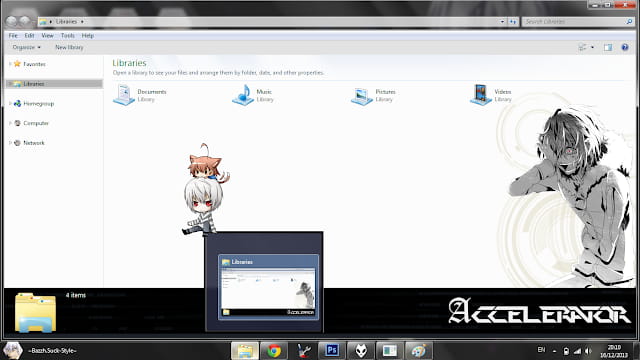The image size is (640, 360).
Task: Click the Computer icon in sidebar
Action: (17, 123)
